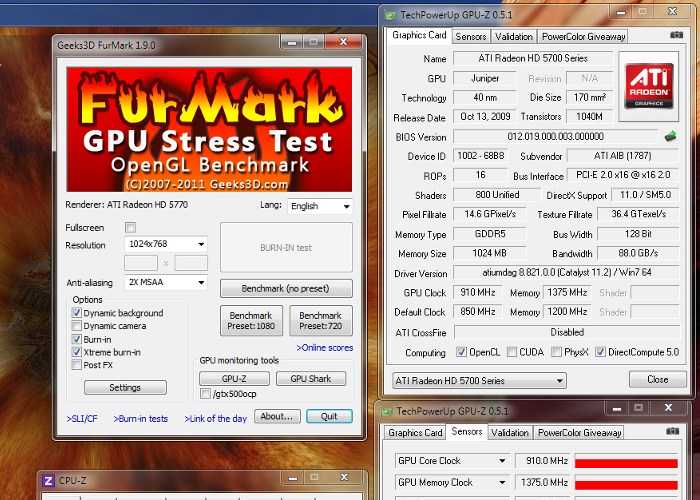Image resolution: width=700 pixels, height=500 pixels.
Task: Open the Burn-in tests link
Action: (x=141, y=419)
